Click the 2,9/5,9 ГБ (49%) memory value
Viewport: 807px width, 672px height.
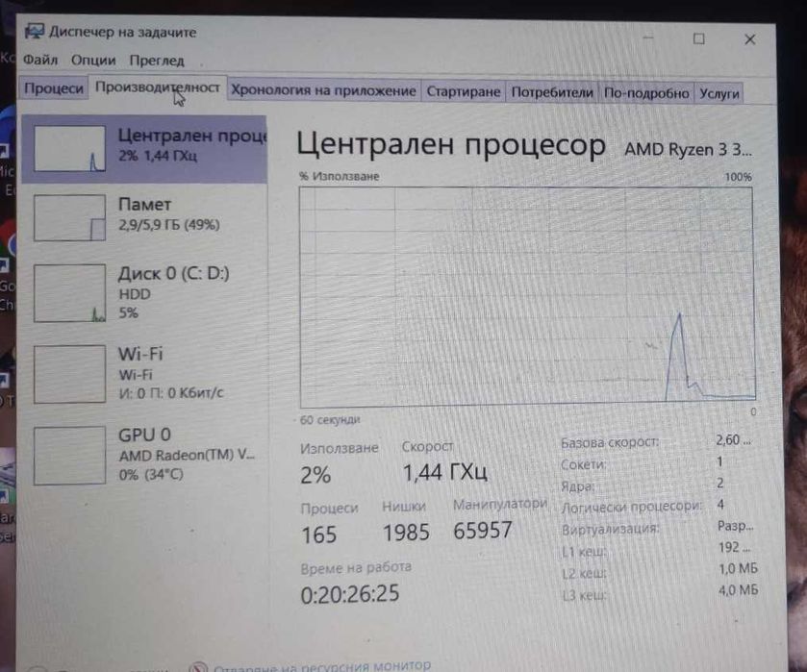(169, 225)
